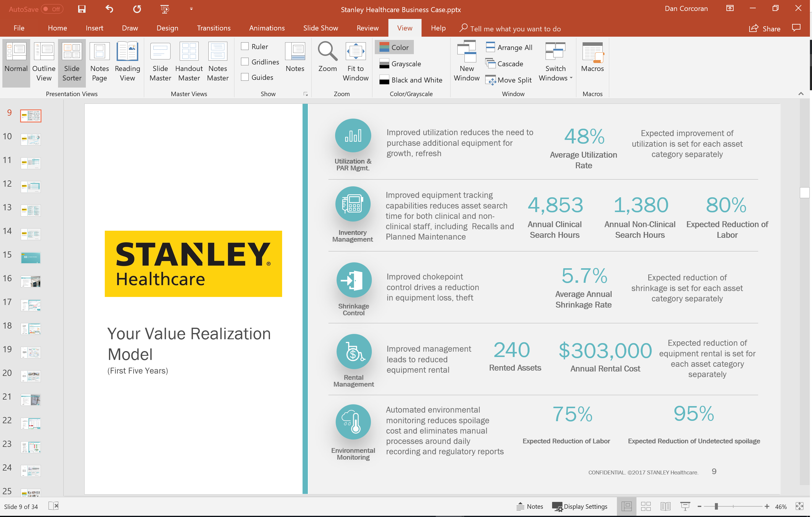Click Tell me what you want search
This screenshot has height=517, width=812.
511,29
